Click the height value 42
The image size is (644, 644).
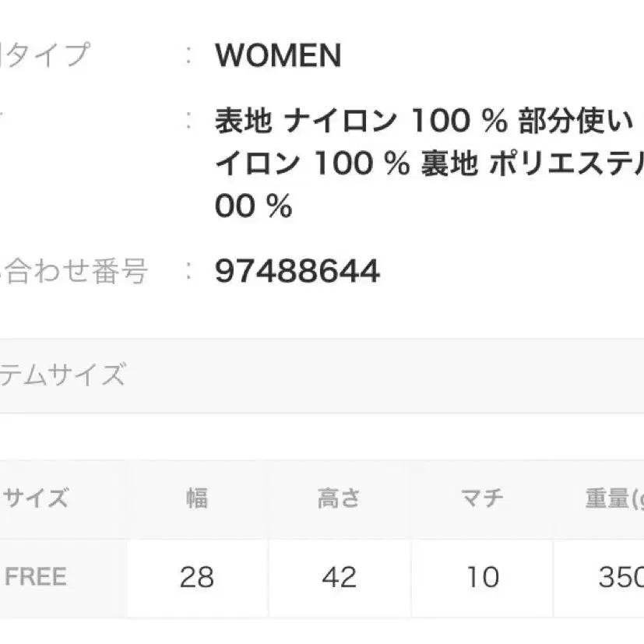coord(339,577)
